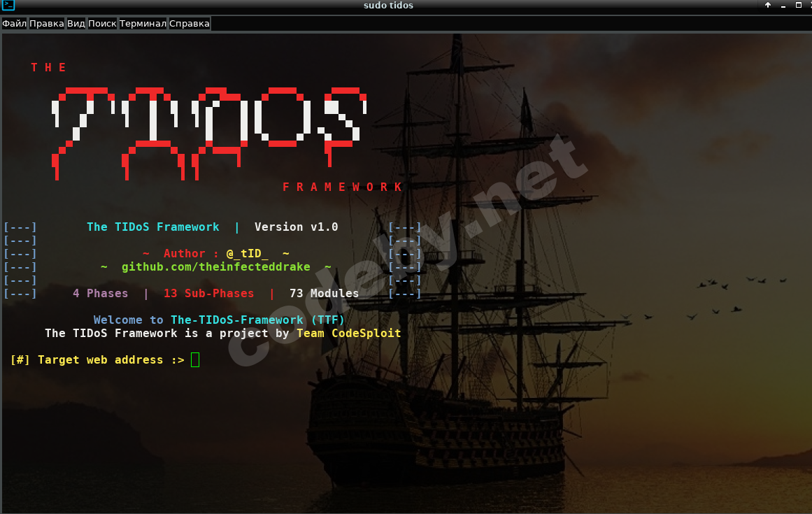
Task: Maximize the sudo tidos window
Action: click(x=799, y=5)
